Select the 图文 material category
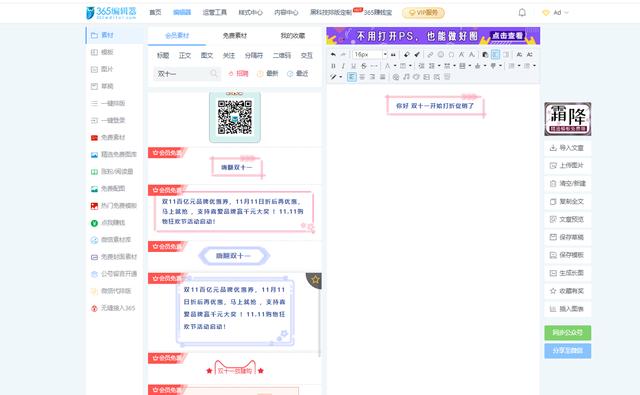The height and width of the screenshot is (395, 640). point(207,55)
